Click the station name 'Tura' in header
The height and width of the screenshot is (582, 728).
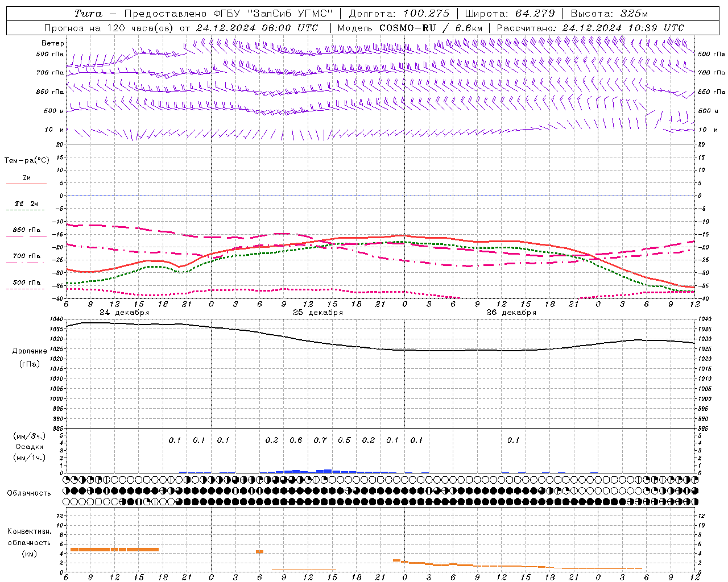pos(88,14)
